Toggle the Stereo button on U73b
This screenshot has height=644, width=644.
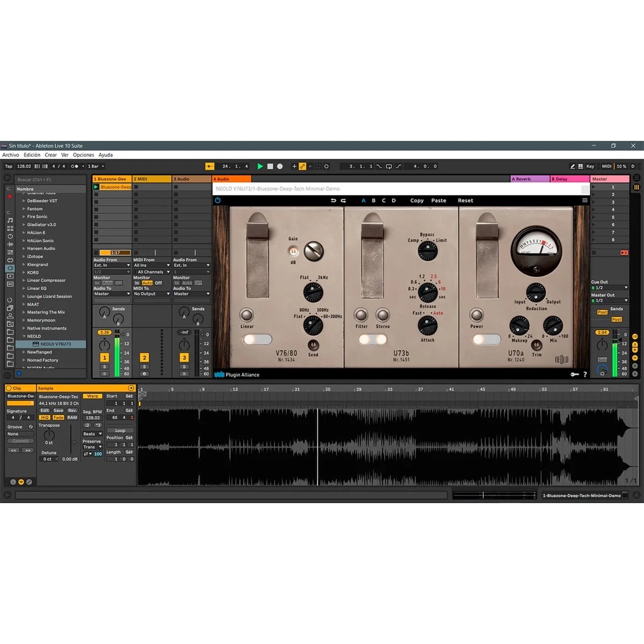pos(383,315)
